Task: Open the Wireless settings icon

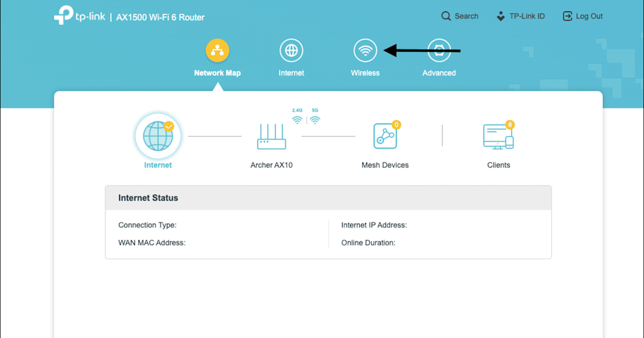Action: pyautogui.click(x=365, y=50)
